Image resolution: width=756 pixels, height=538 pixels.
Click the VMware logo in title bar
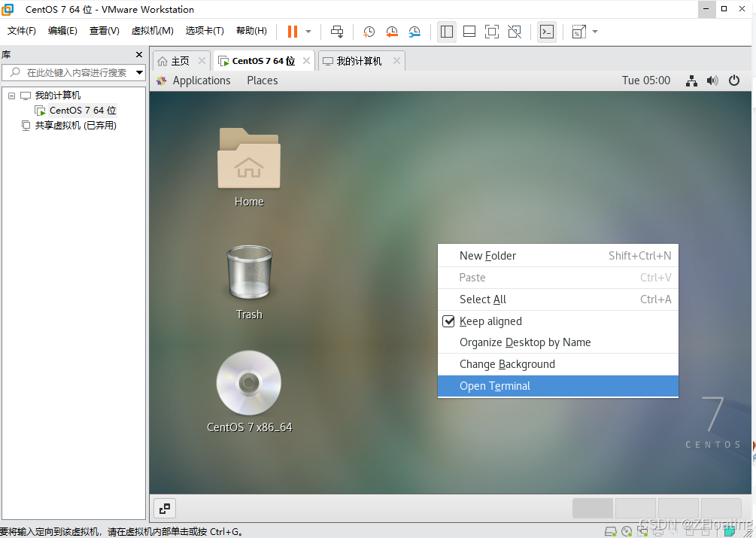(8, 9)
